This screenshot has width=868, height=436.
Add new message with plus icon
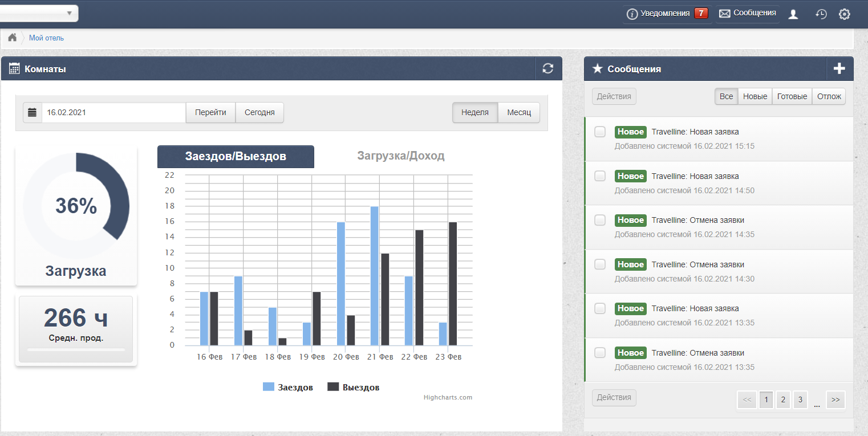tap(839, 68)
